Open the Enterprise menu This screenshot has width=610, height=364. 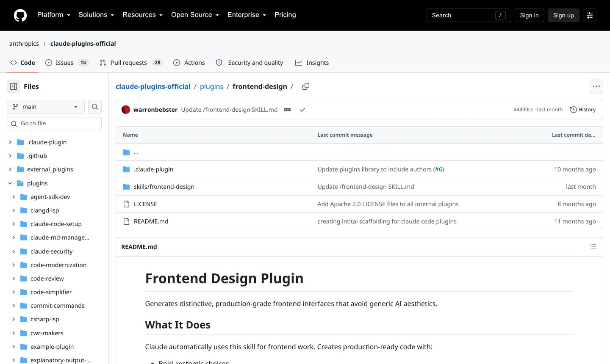(x=247, y=15)
